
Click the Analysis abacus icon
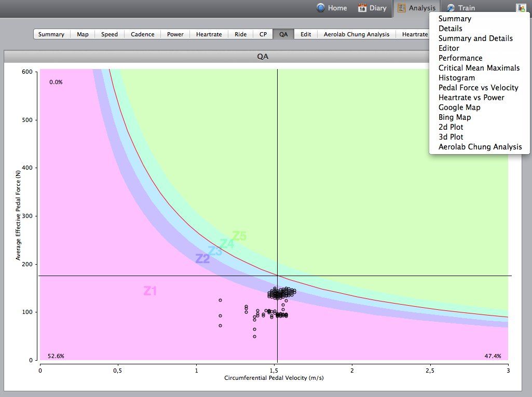click(401, 8)
